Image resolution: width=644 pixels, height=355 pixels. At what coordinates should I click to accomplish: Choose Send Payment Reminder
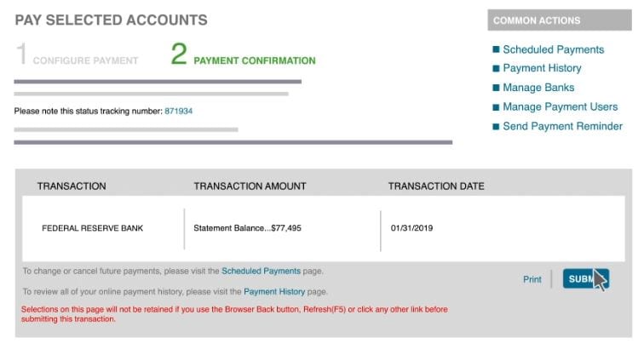pyautogui.click(x=562, y=126)
